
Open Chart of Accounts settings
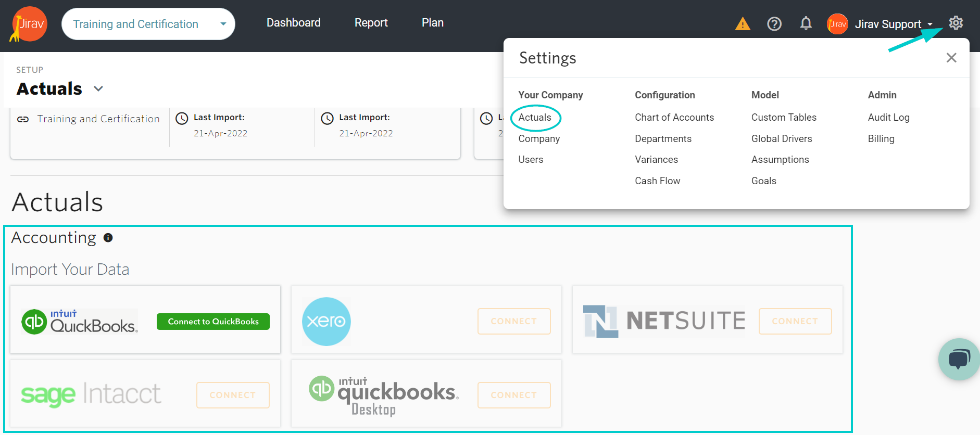(x=674, y=118)
